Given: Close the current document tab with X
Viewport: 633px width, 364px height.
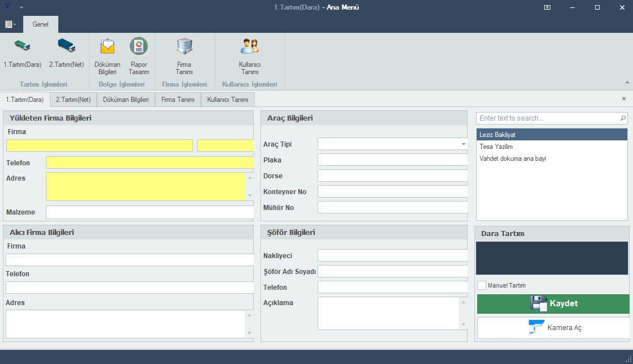Looking at the screenshot, I should 624,99.
